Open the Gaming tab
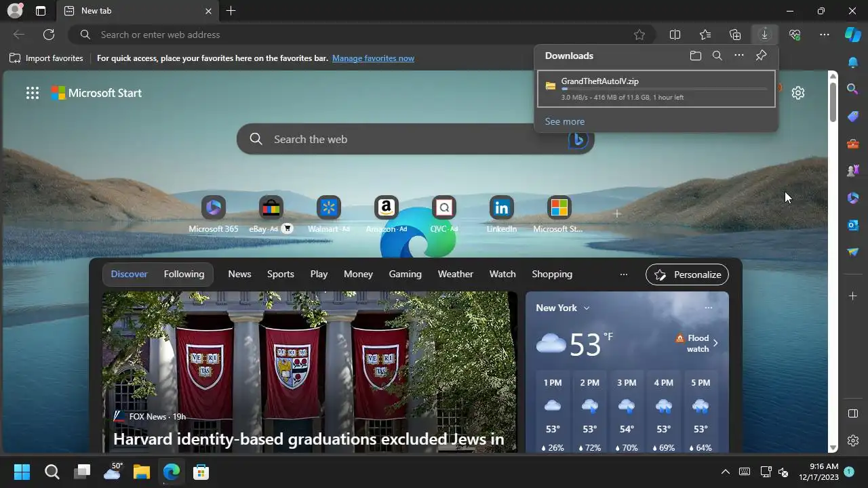The height and width of the screenshot is (488, 868). tap(405, 274)
